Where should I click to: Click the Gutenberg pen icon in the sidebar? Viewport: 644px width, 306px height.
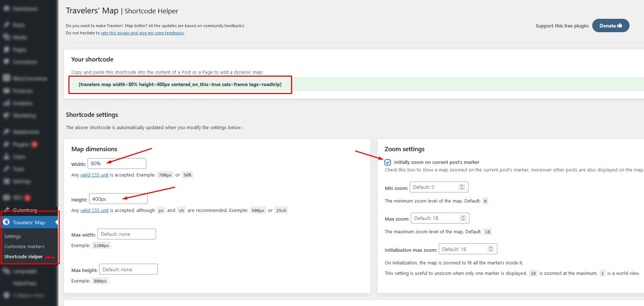pos(7,210)
